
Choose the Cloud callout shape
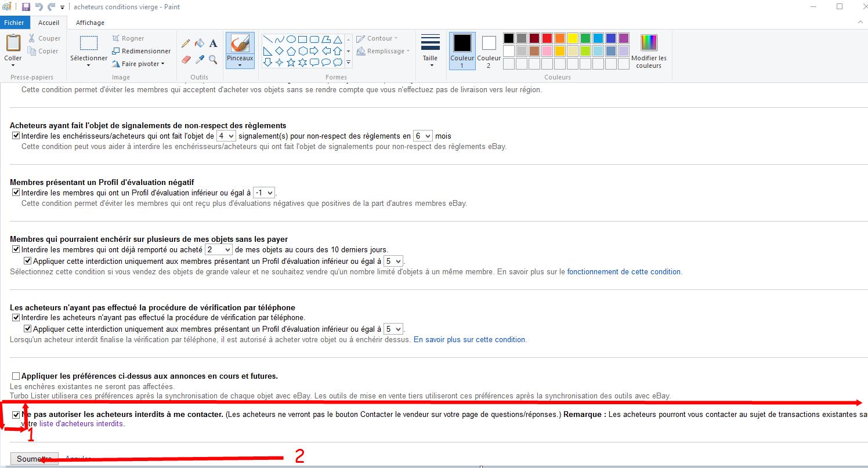338,62
